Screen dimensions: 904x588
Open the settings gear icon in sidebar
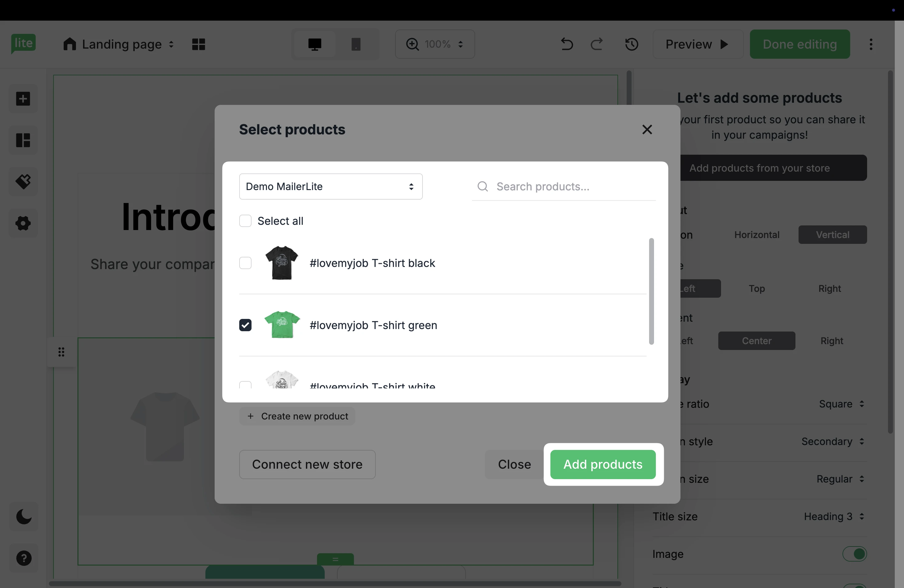tap(23, 223)
